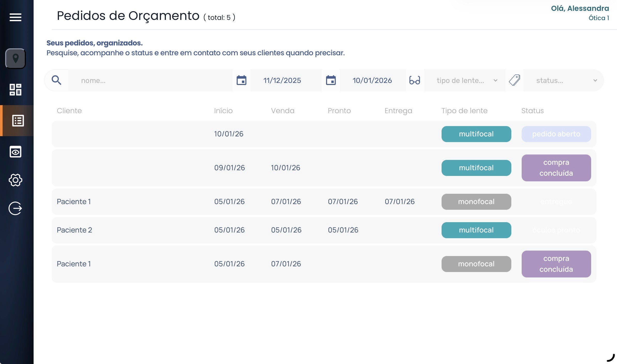This screenshot has height=364, width=617.
Task: Open start date calendar icon
Action: tap(241, 80)
